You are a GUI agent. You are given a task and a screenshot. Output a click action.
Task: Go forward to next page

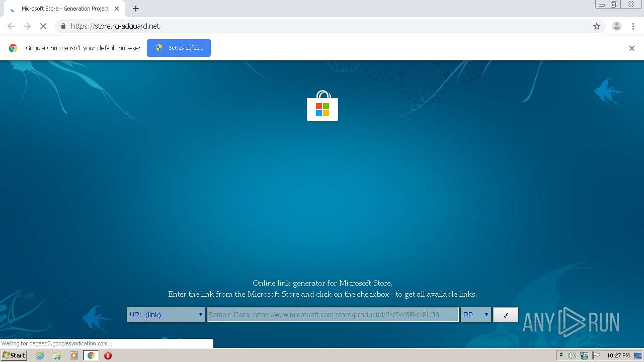[27, 26]
